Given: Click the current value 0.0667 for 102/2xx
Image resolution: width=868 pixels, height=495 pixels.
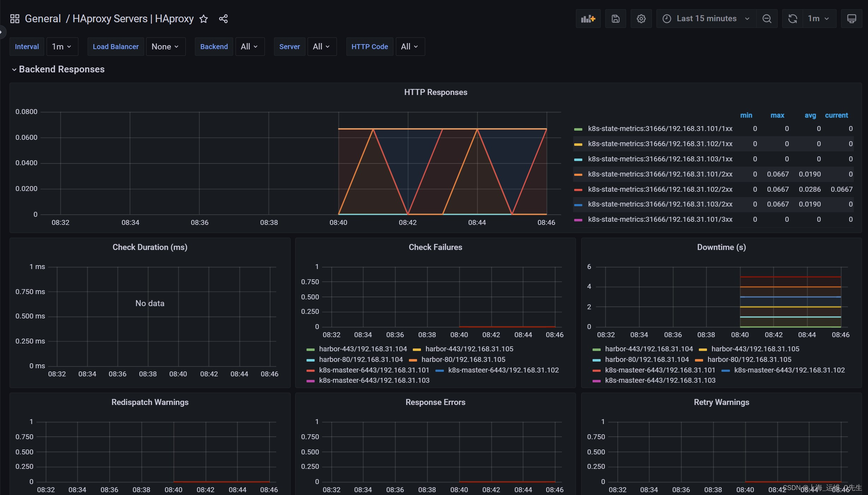Looking at the screenshot, I should (842, 189).
